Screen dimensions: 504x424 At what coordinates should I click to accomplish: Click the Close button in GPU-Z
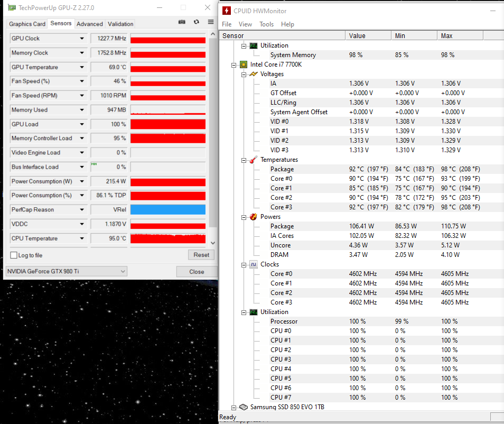197,272
